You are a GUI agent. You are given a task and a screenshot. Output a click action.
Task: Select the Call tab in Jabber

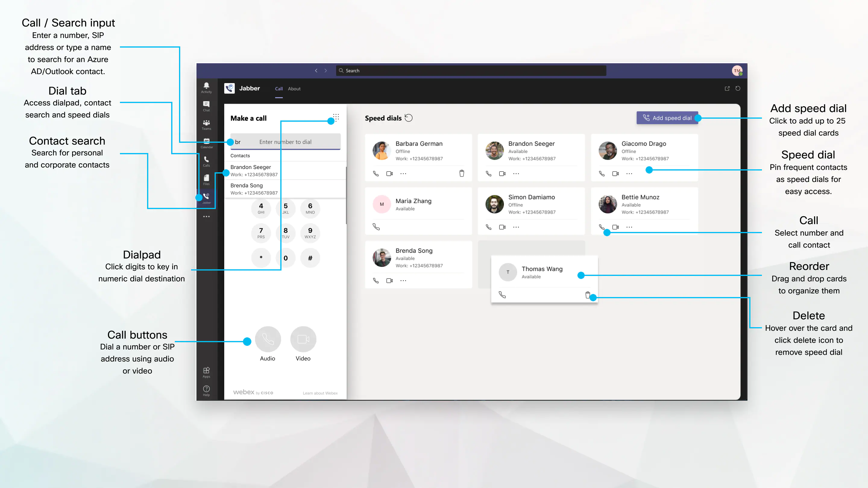(x=278, y=89)
